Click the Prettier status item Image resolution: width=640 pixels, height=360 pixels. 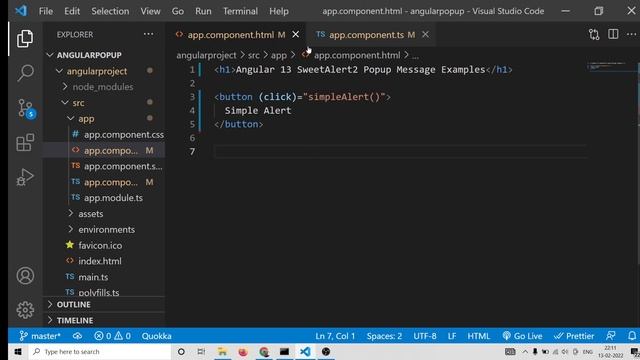click(574, 336)
